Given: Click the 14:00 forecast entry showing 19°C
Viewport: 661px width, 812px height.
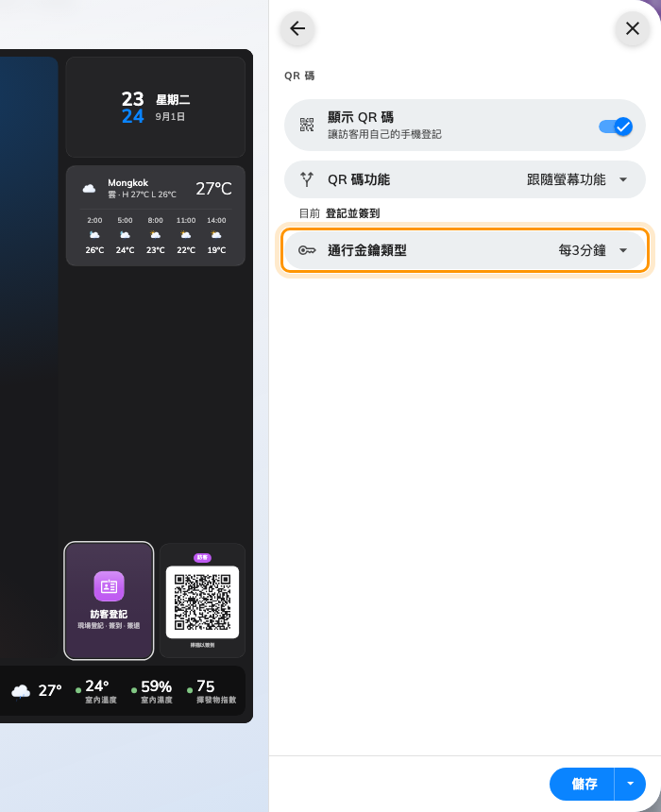Looking at the screenshot, I should 216,235.
